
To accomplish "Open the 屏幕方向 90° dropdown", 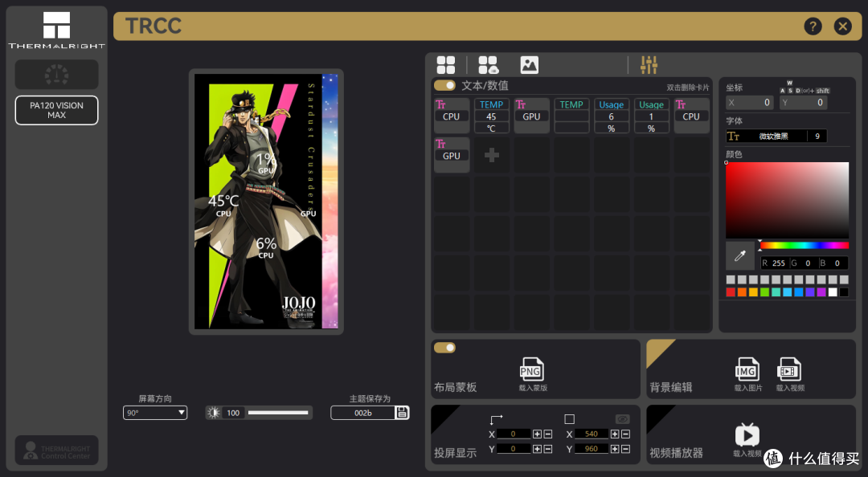I will (155, 413).
